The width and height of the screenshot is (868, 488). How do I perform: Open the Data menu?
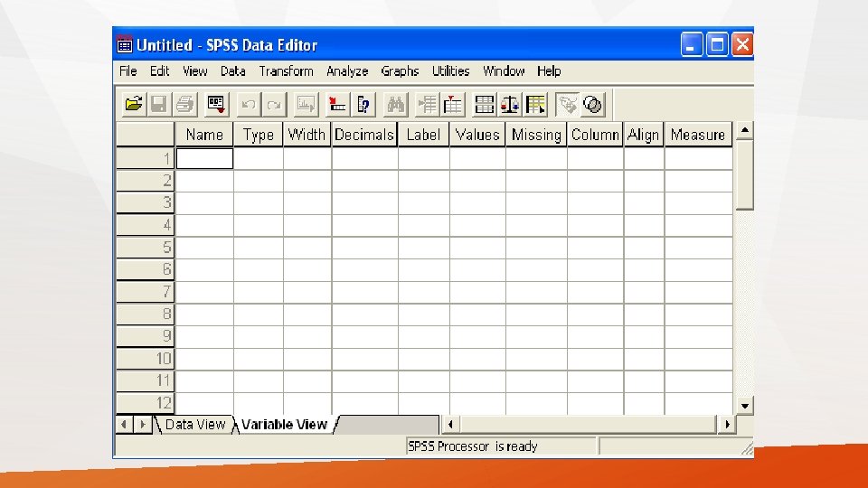233,71
